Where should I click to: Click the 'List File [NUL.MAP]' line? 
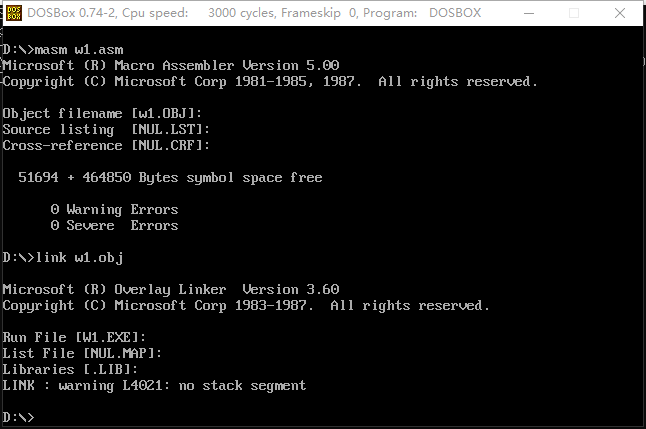click(82, 354)
